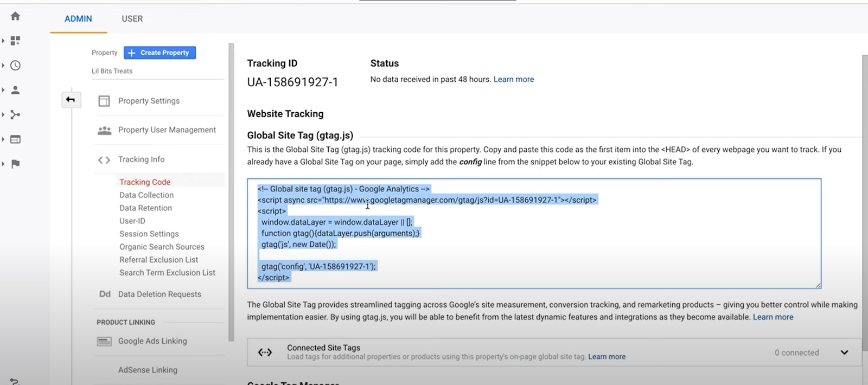This screenshot has width=868, height=385.
Task: Click the Google Ads Linking icon
Action: [104, 341]
